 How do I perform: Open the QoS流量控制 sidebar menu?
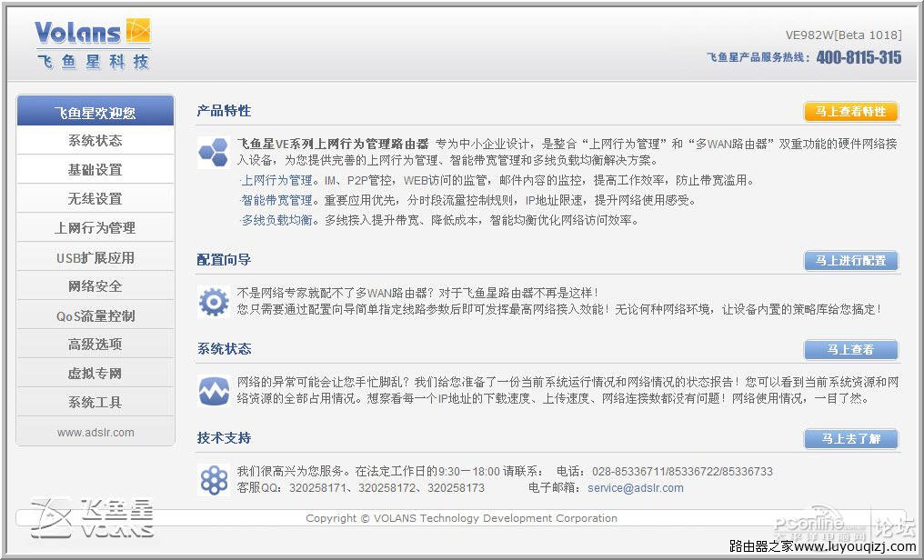[95, 315]
